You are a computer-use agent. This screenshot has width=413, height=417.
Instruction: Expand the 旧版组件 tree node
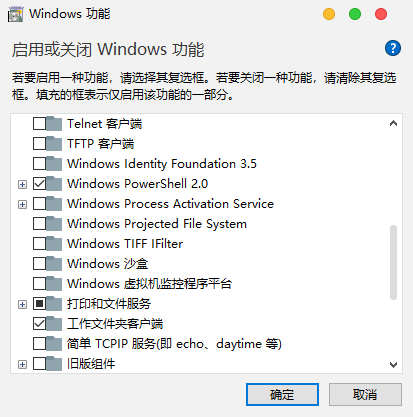(22, 364)
